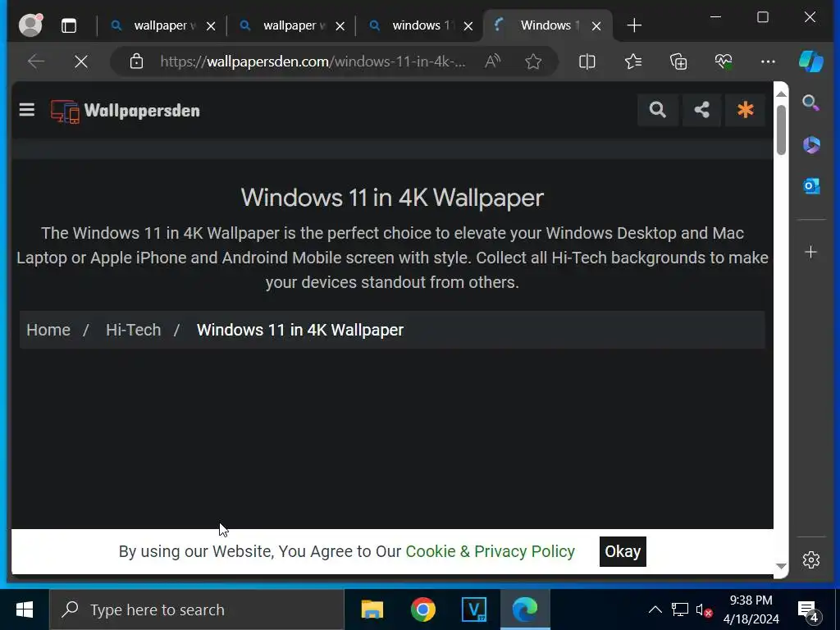Viewport: 840px width, 630px height.
Task: Launch Google Chrome from taskbar
Action: pyautogui.click(x=422, y=609)
